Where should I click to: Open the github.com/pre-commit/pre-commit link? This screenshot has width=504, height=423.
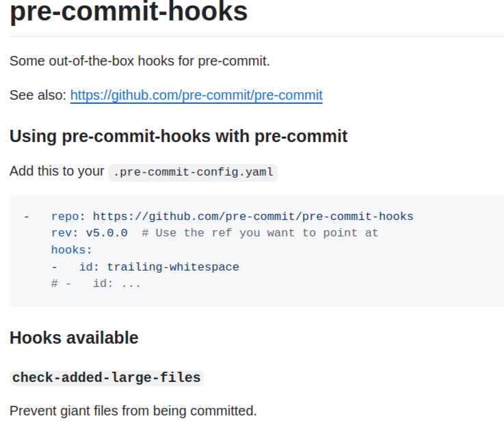196,95
